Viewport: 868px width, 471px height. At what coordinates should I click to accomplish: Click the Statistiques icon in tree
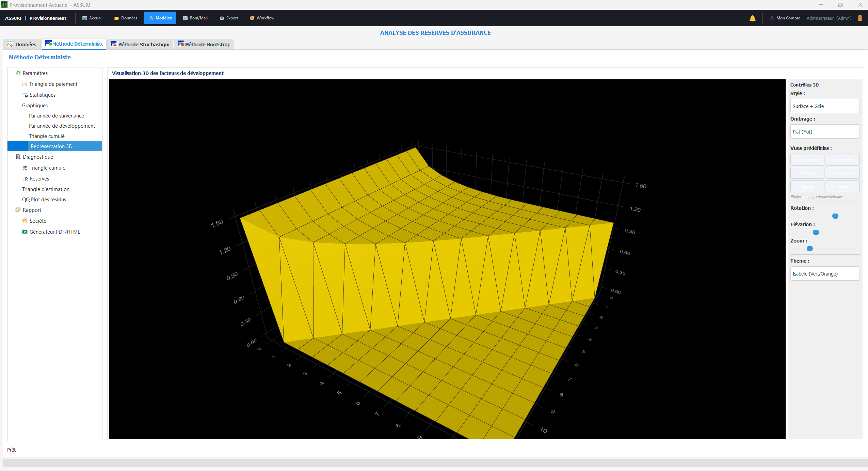tap(25, 95)
